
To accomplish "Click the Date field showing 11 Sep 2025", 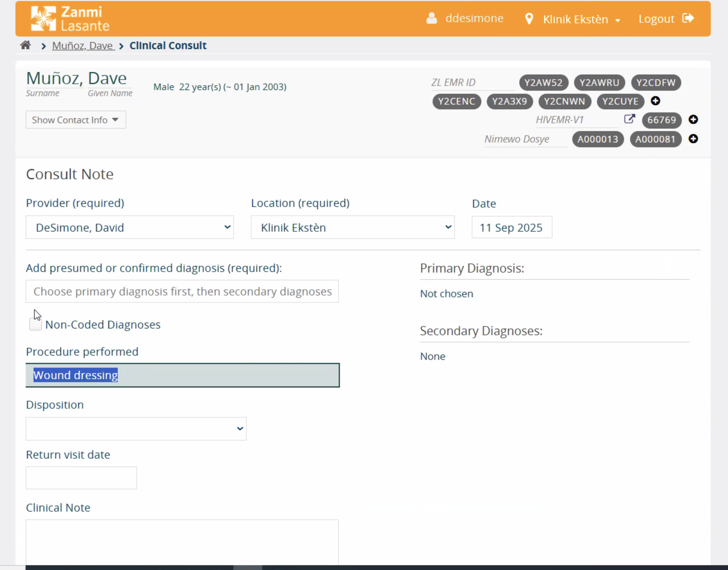I will (511, 228).
